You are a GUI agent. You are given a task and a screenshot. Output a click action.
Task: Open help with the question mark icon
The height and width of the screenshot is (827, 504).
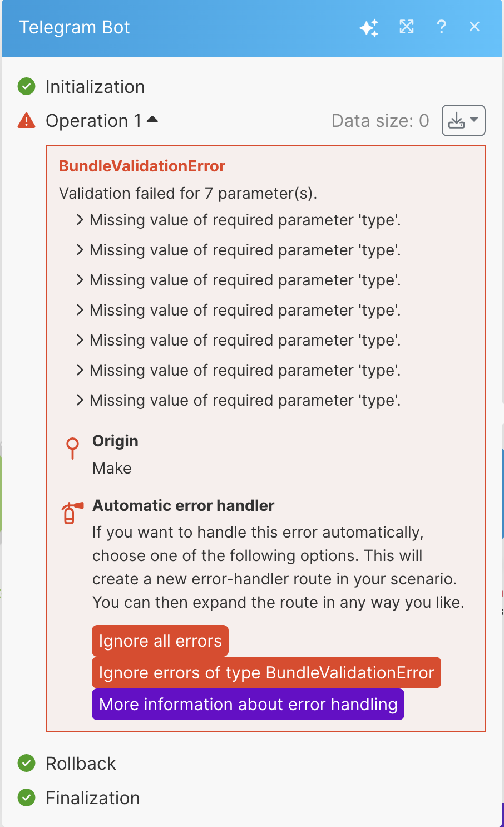(x=441, y=27)
